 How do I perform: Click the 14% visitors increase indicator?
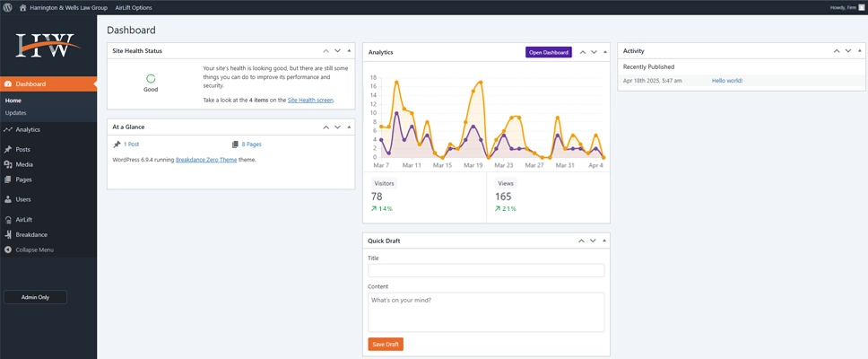pyautogui.click(x=382, y=209)
